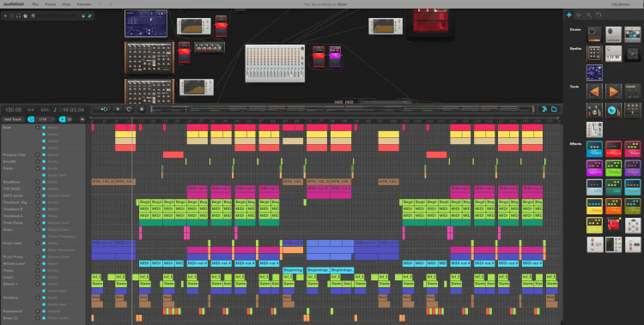Viewport: 644px width, 325px height.
Task: Select the cyan Beginning clip on Piano track
Action: (294, 270)
